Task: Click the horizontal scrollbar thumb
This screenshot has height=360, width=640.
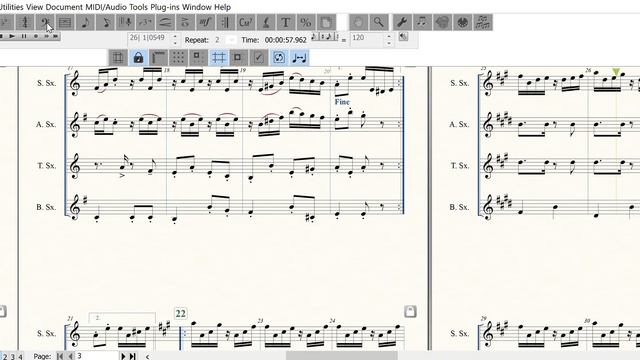Action: pos(342,356)
